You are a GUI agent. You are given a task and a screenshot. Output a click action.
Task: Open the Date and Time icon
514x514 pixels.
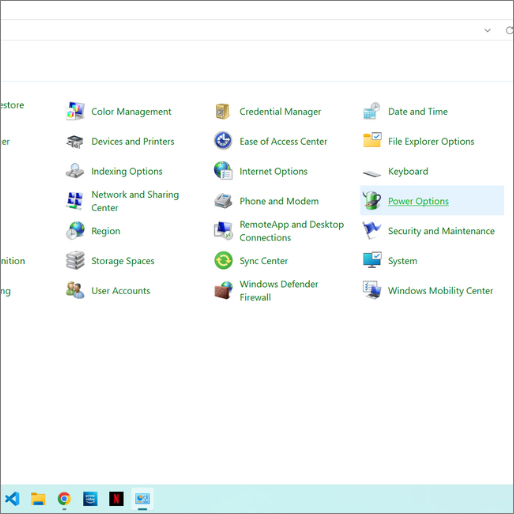coord(372,111)
